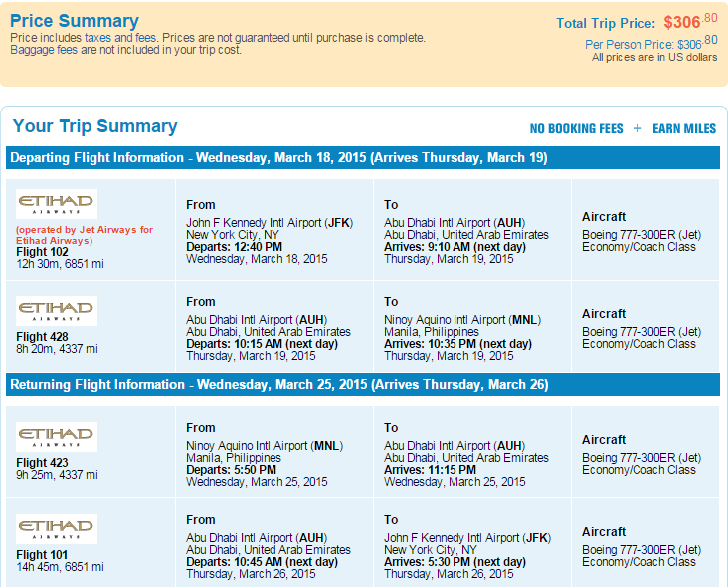Click the Flight 102 label

tap(42, 252)
